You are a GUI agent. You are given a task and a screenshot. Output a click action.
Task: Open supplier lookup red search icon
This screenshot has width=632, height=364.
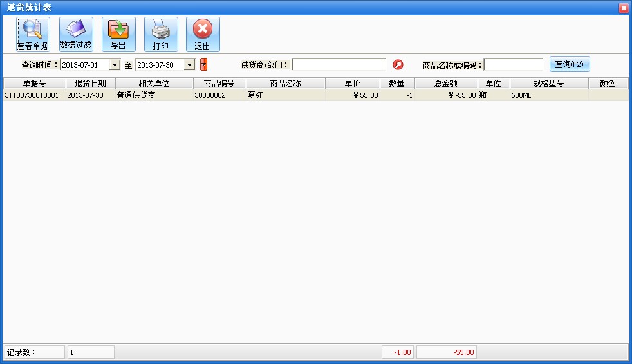tap(398, 64)
